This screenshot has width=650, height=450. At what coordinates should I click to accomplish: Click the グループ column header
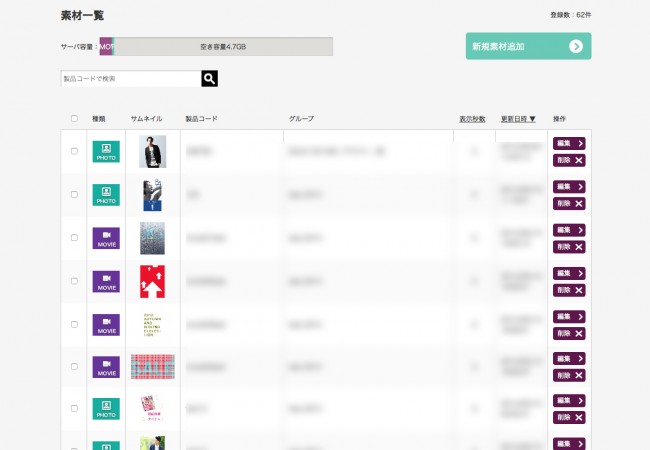[x=301, y=119]
